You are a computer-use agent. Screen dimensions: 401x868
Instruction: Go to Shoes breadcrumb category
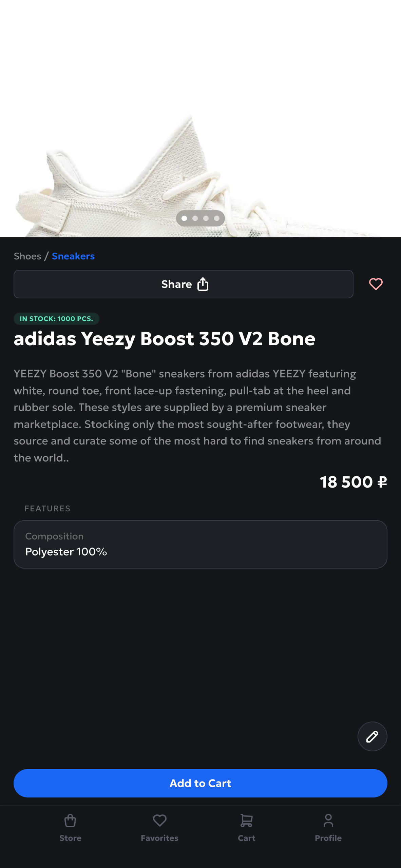(27, 256)
